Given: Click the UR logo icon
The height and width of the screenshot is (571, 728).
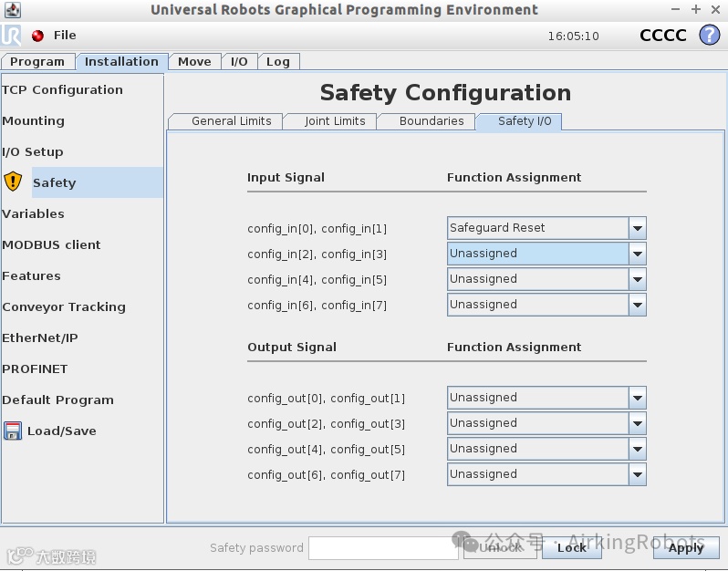Looking at the screenshot, I should coord(12,36).
